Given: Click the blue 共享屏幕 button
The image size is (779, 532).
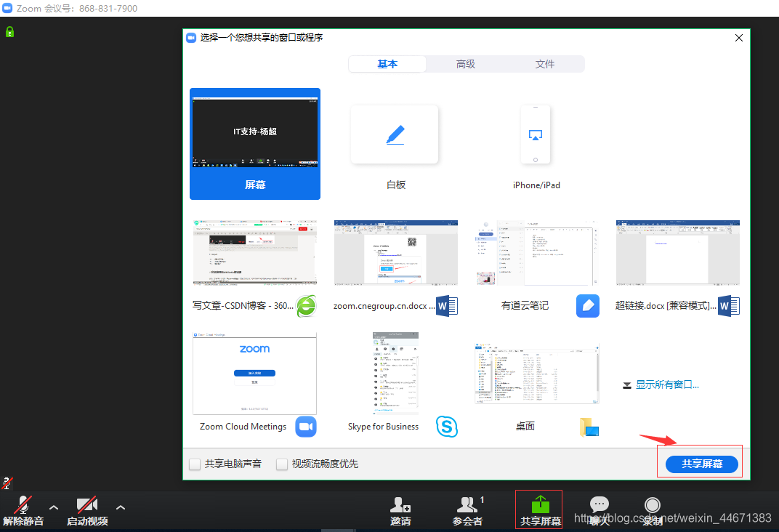Looking at the screenshot, I should click(701, 464).
